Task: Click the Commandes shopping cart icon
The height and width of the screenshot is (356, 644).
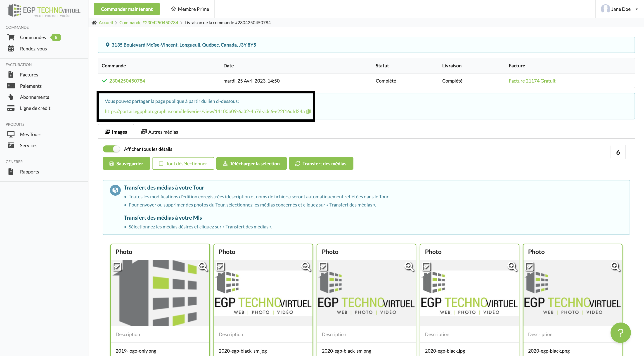Action: [11, 37]
